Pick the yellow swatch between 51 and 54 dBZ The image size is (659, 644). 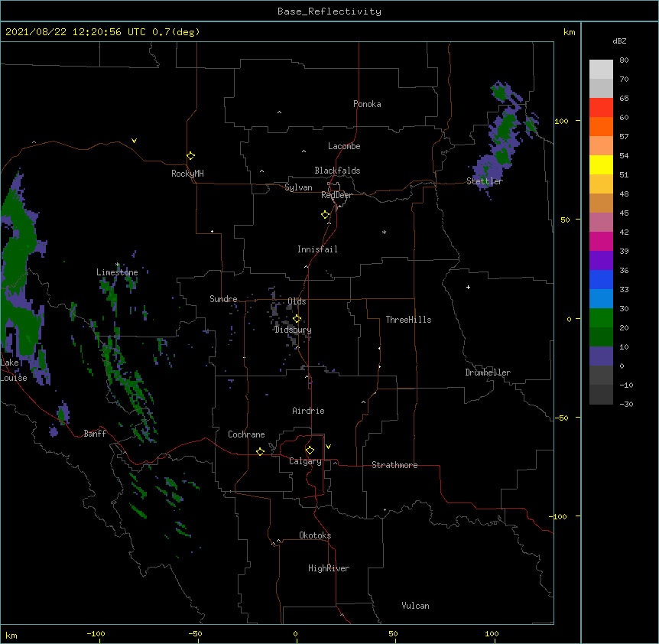601,165
